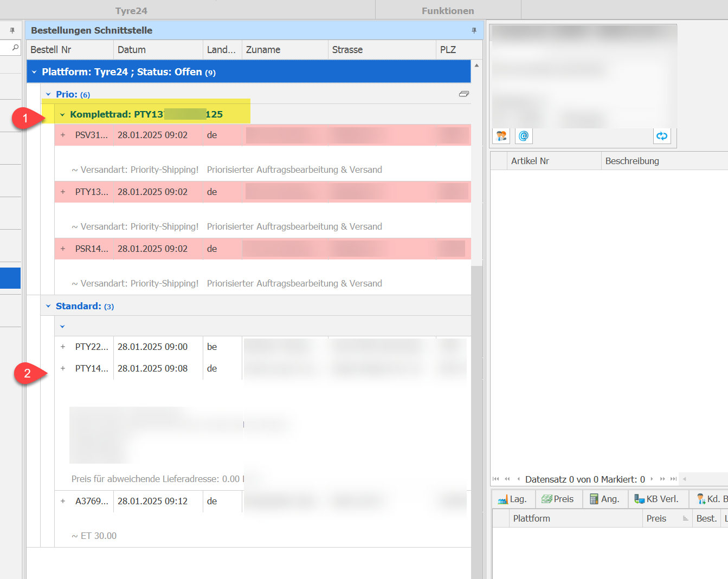Select Versandart note under PSV31 order
The image size is (728, 579).
227,170
